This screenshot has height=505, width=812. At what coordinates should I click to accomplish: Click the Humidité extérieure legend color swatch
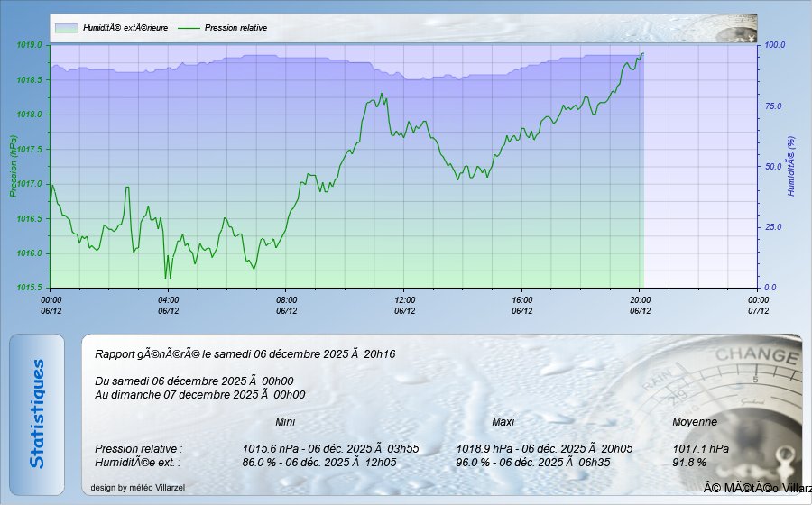[x=66, y=28]
